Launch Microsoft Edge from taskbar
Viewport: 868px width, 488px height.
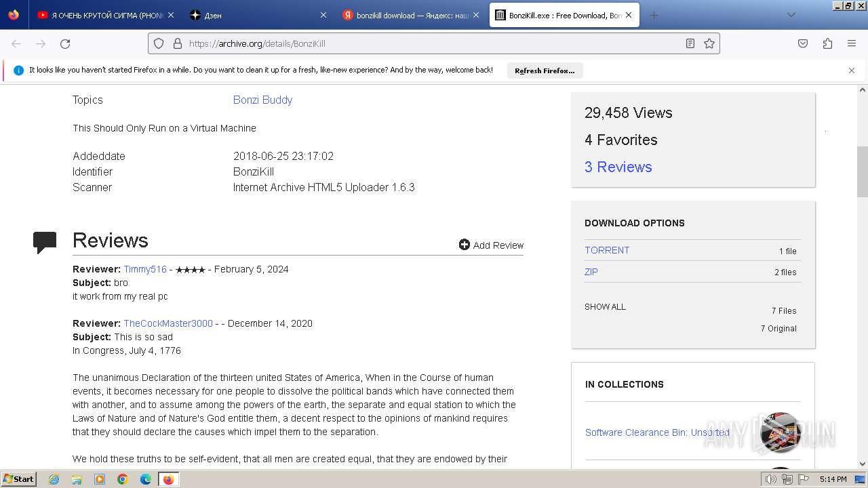tap(146, 479)
